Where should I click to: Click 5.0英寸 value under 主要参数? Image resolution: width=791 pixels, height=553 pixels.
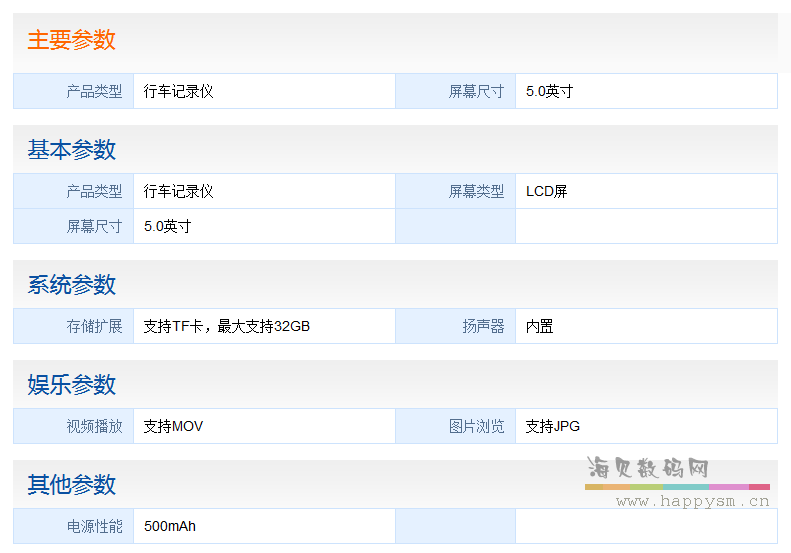pyautogui.click(x=549, y=91)
